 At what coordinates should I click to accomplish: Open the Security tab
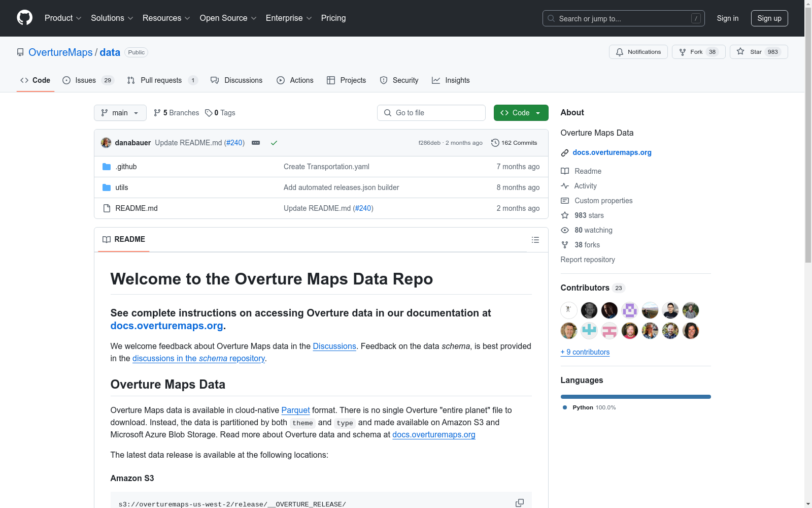399,80
